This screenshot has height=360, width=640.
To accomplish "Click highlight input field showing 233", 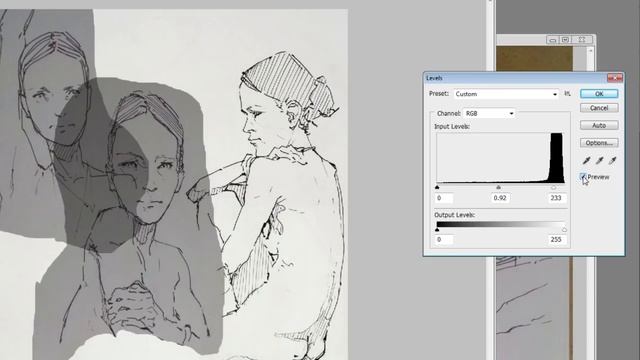I will click(557, 198).
